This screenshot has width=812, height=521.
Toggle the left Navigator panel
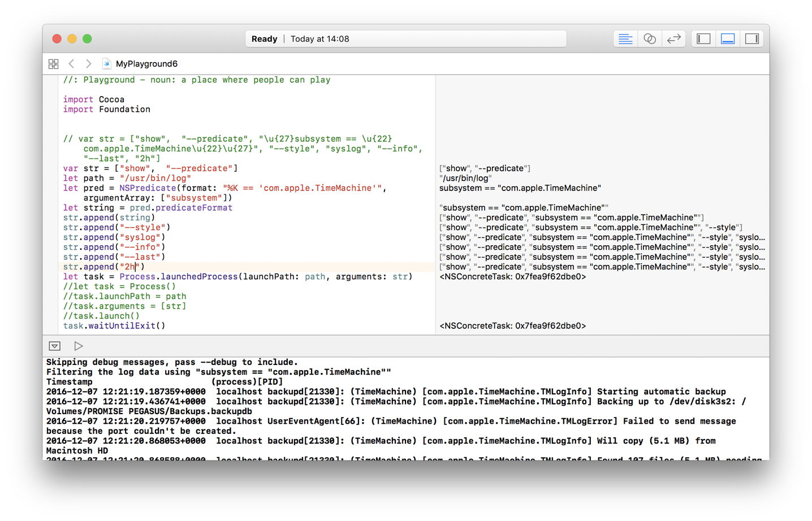tap(703, 39)
